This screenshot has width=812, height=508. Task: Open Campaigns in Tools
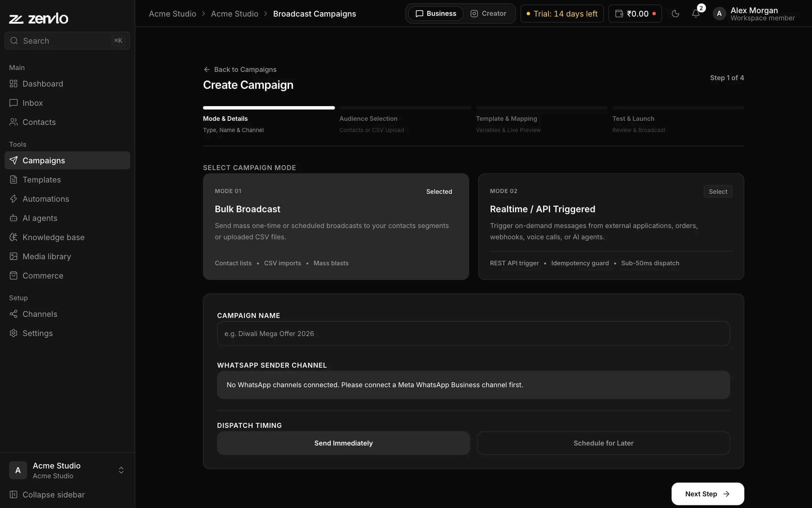[67, 160]
